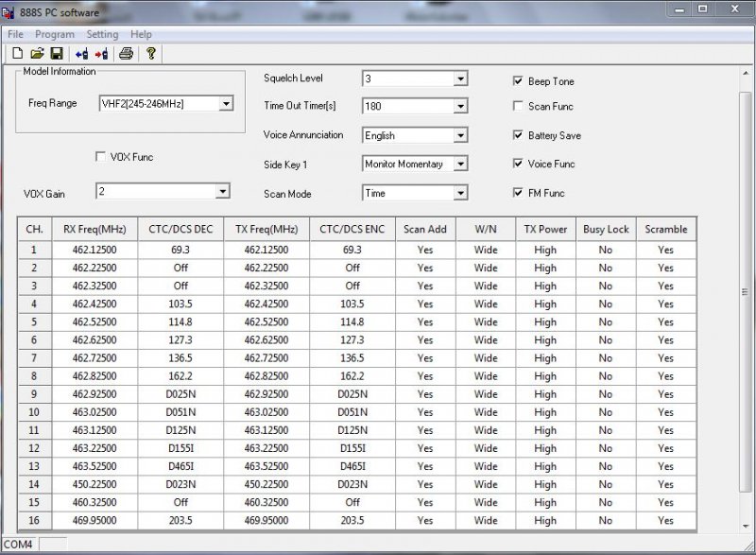This screenshot has width=756, height=555.
Task: Click the TX Freq(MHz) column header
Action: pos(266,230)
